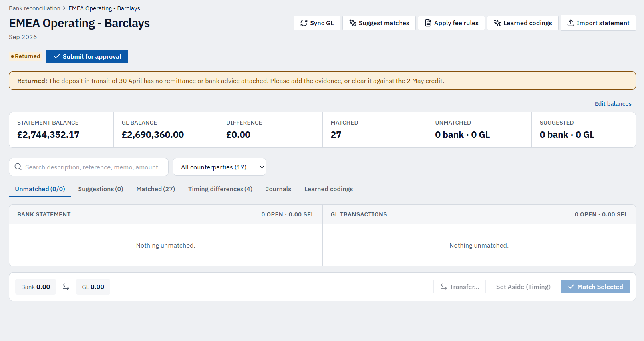
Task: Click the Learned codings sparkle icon
Action: (x=497, y=23)
